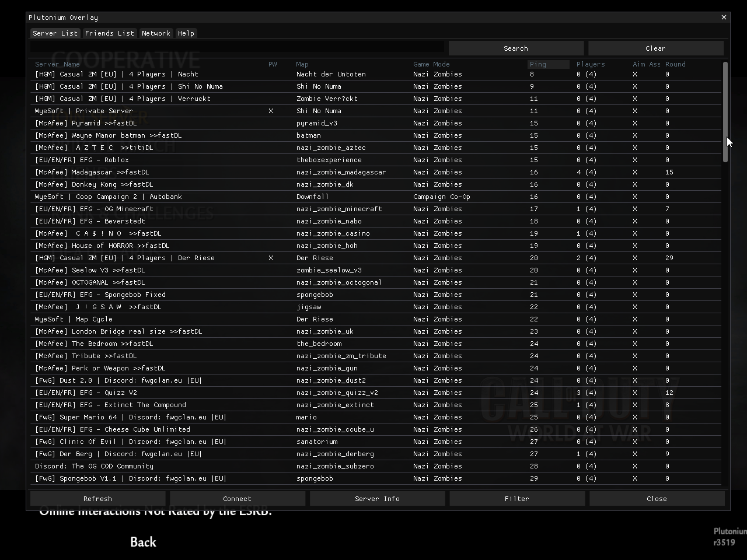Click 'Campaign Co-Op' game mode cell
The height and width of the screenshot is (560, 747).
point(442,197)
